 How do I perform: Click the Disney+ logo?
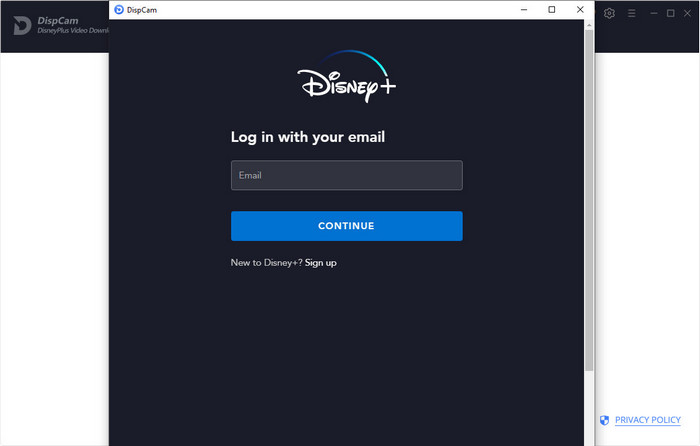(346, 76)
